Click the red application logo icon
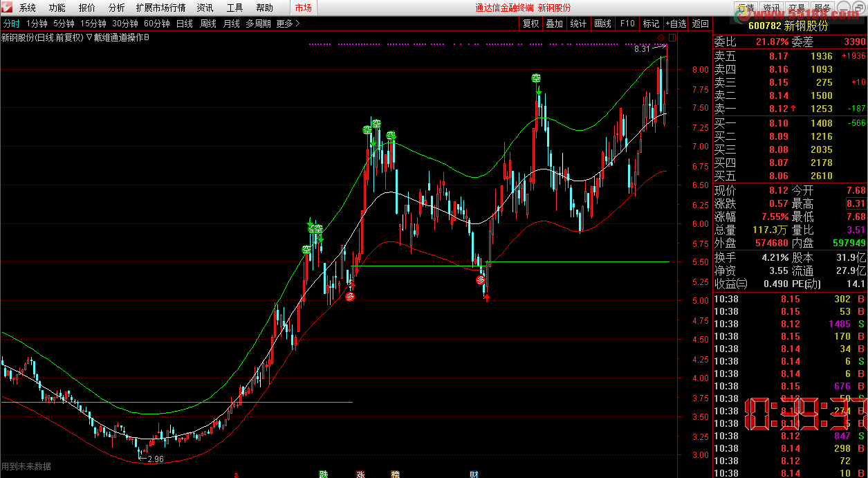Screen dimensions: 868x478 point(8,8)
